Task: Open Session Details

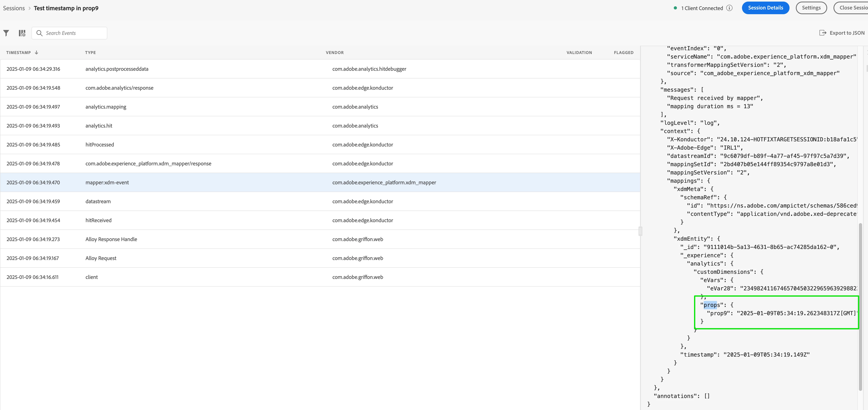Action: click(765, 8)
